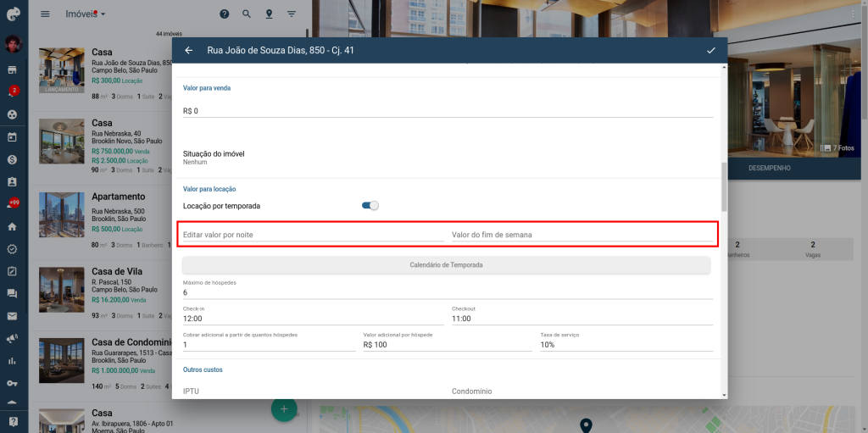This screenshot has height=433, width=868.
Task: Click the Valor para venda R$ 0 field
Action: coord(448,111)
